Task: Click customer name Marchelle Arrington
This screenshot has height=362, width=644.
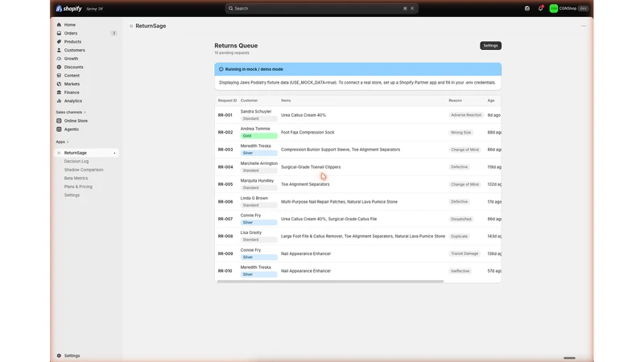Action: coord(258,163)
